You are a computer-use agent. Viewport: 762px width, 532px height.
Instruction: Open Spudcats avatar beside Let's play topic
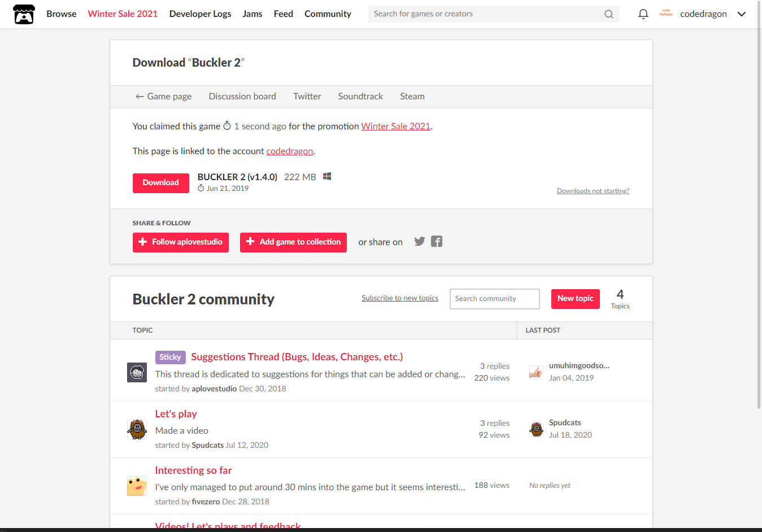137,429
